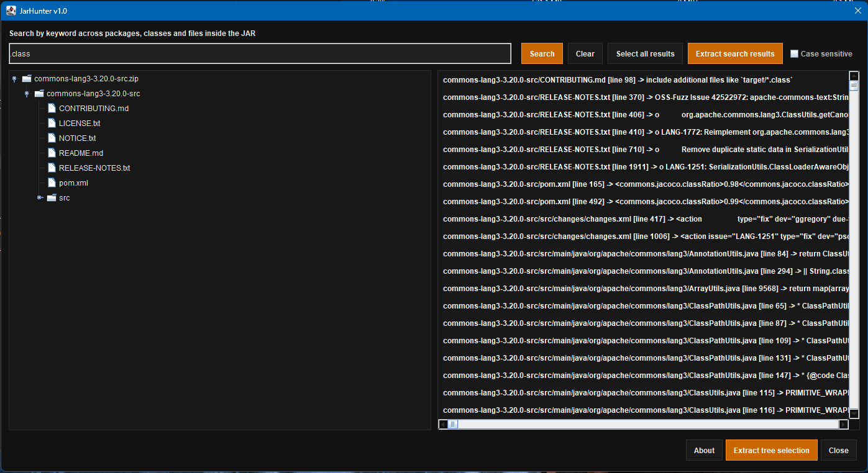This screenshot has width=868, height=473.
Task: Collapse the commons-lang3-3.20.0-src folder node
Action: pos(26,93)
